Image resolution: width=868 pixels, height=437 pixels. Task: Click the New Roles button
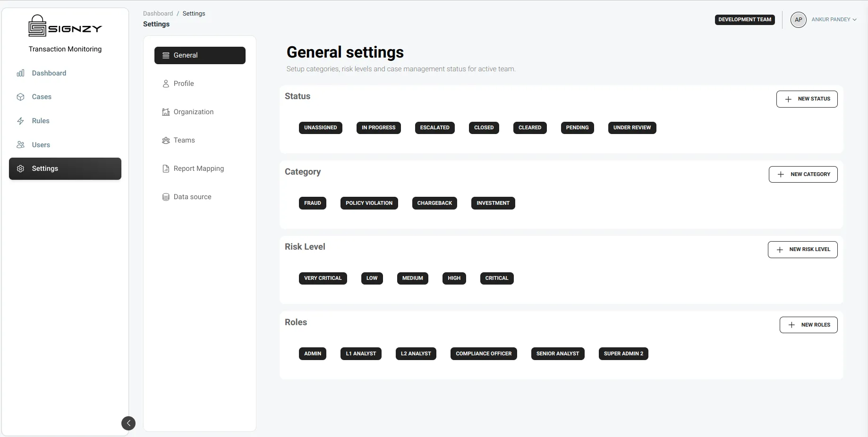[x=808, y=325]
